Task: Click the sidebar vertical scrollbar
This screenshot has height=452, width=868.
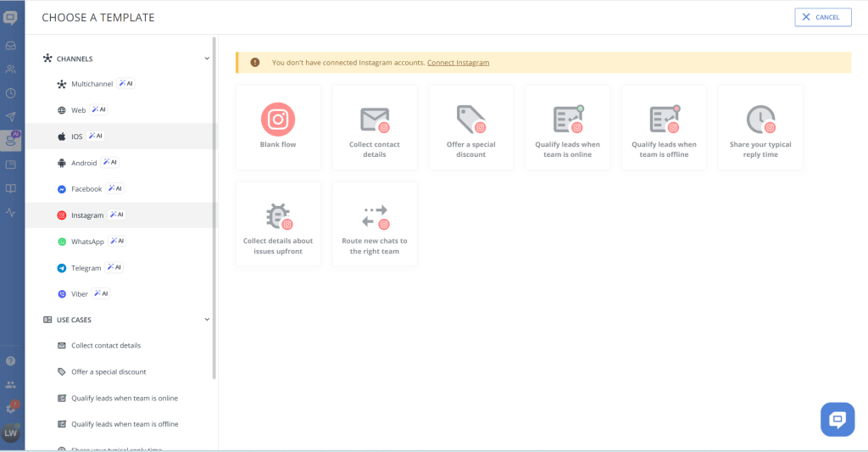Action: (x=214, y=208)
